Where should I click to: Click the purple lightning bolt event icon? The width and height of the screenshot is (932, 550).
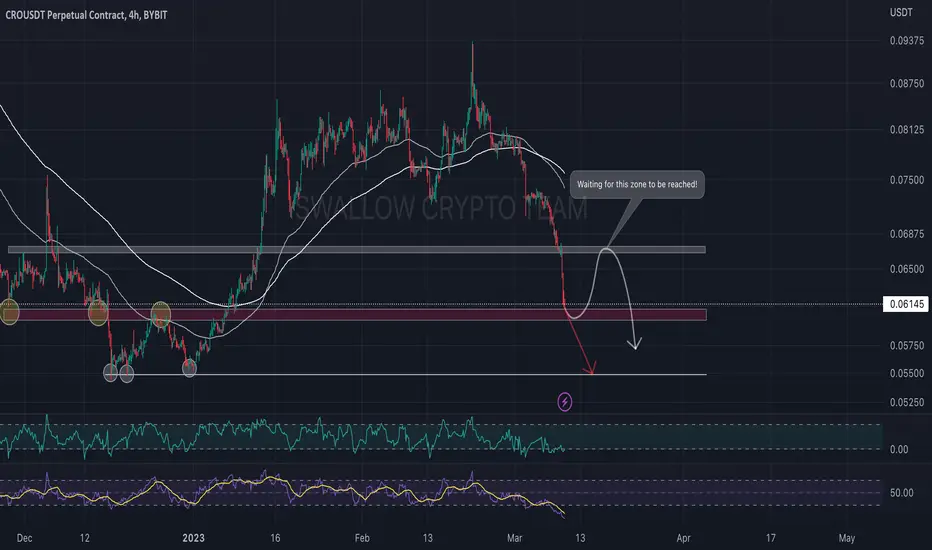pyautogui.click(x=565, y=402)
